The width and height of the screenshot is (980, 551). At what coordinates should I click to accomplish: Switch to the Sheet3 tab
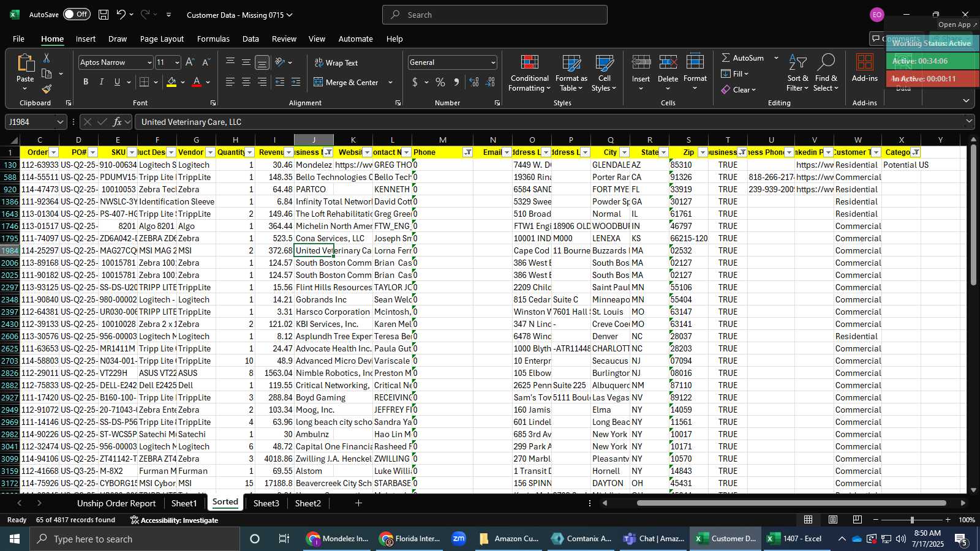coord(266,503)
